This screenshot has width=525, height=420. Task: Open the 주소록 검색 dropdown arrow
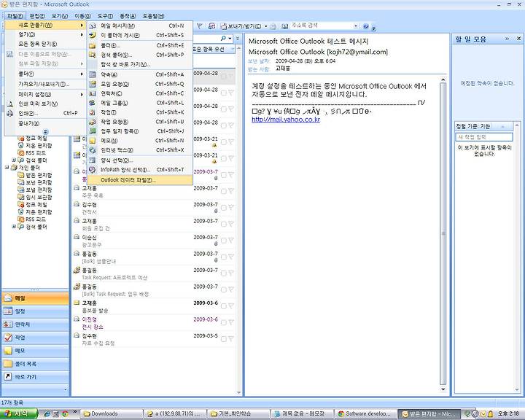[x=356, y=26]
